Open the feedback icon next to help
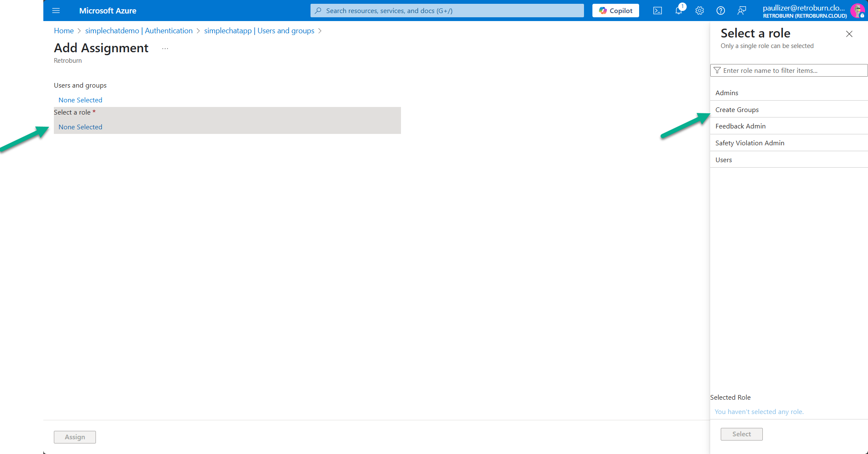The height and width of the screenshot is (454, 868). [x=742, y=11]
